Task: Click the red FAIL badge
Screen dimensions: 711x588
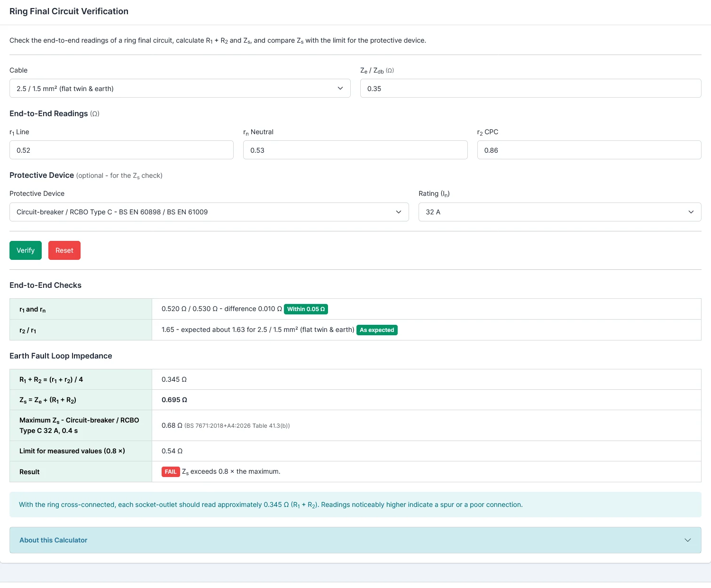Action: coord(171,472)
